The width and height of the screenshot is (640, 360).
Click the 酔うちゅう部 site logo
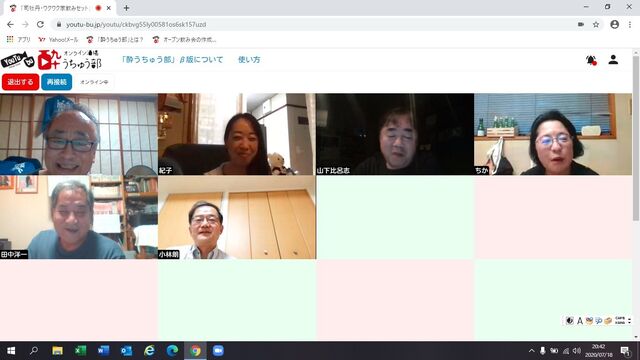click(69, 60)
